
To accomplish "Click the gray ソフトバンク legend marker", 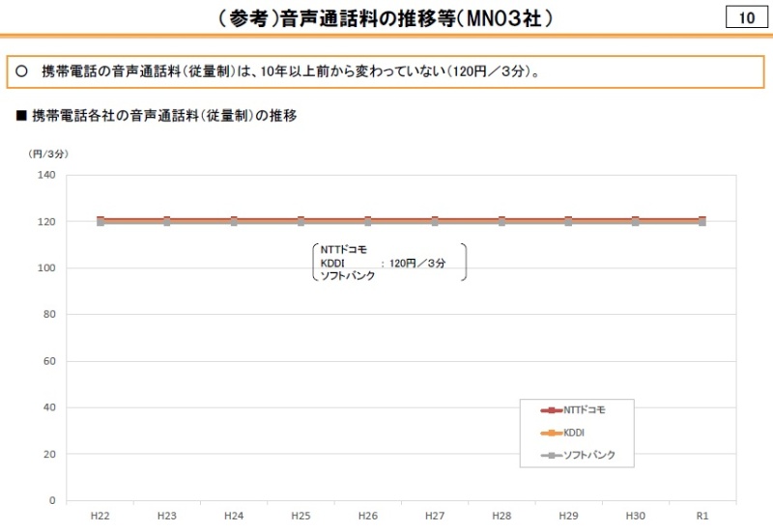I will pos(552,455).
